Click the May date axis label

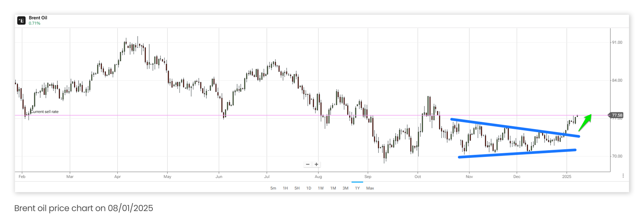(x=167, y=176)
